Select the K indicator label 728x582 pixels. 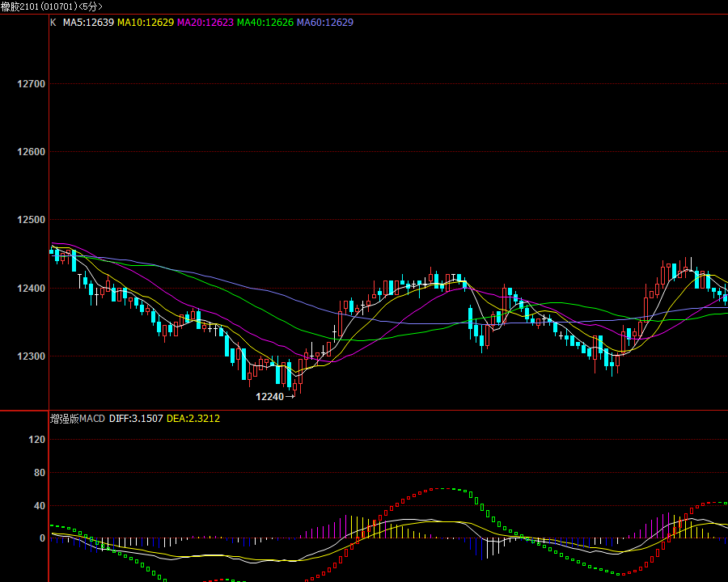click(x=53, y=23)
